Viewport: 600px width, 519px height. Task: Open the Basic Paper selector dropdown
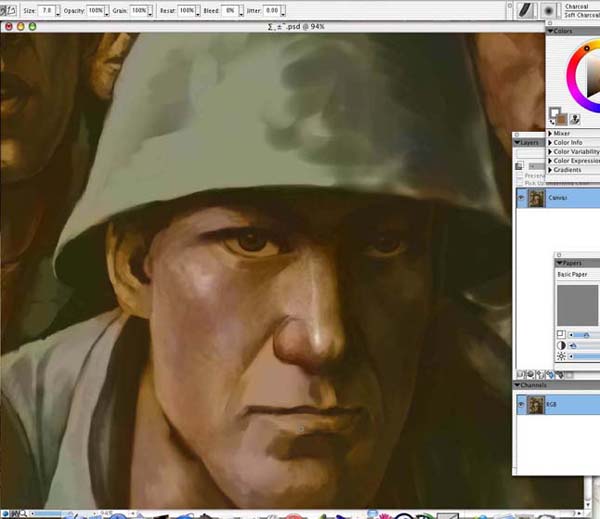pyautogui.click(x=578, y=274)
